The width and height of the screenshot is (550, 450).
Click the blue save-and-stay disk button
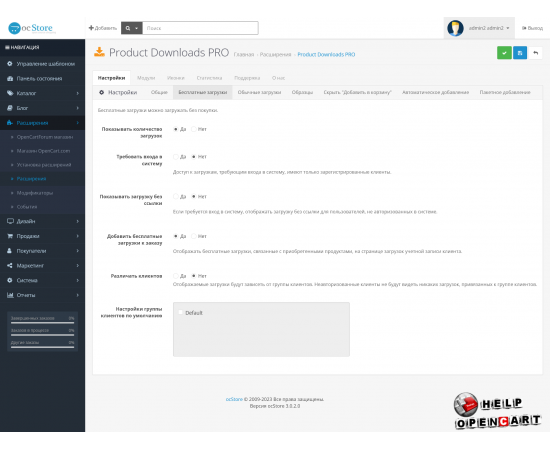520,53
